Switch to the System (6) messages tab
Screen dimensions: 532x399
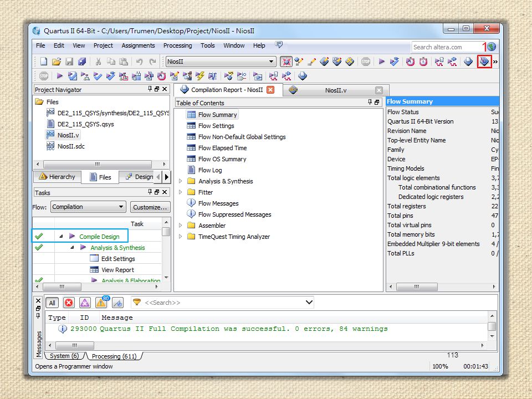pyautogui.click(x=64, y=356)
